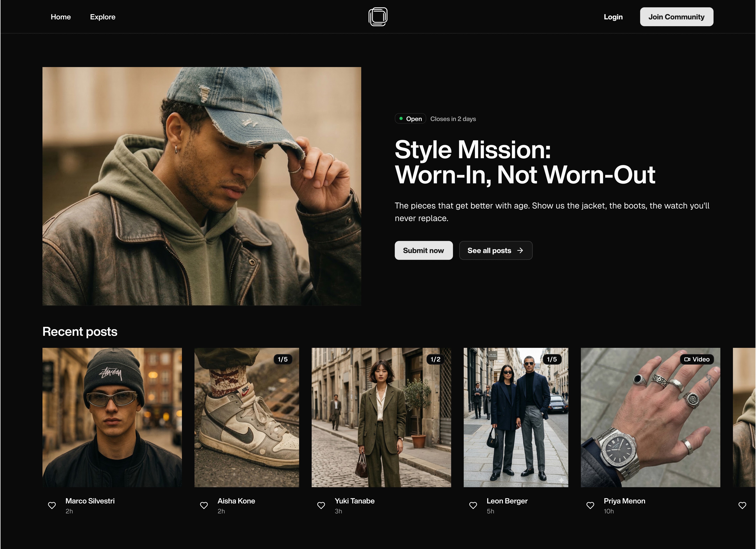Click the arrow icon inside See all posts
The width and height of the screenshot is (756, 549).
point(520,250)
